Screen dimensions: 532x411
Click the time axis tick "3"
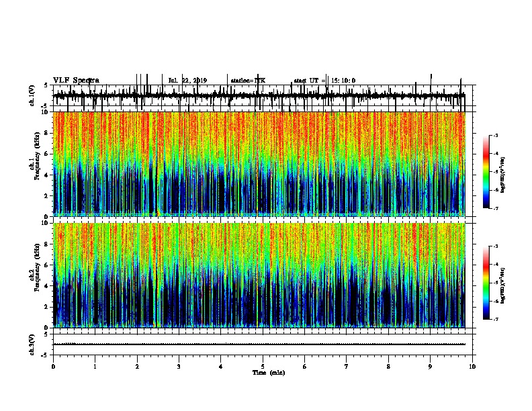point(179,367)
